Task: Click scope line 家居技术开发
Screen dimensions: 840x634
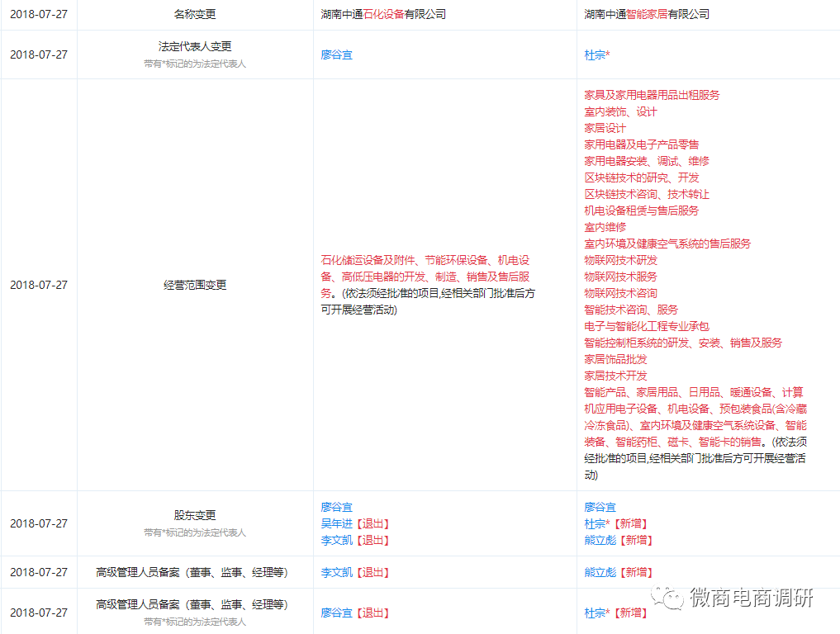Action: [615, 376]
